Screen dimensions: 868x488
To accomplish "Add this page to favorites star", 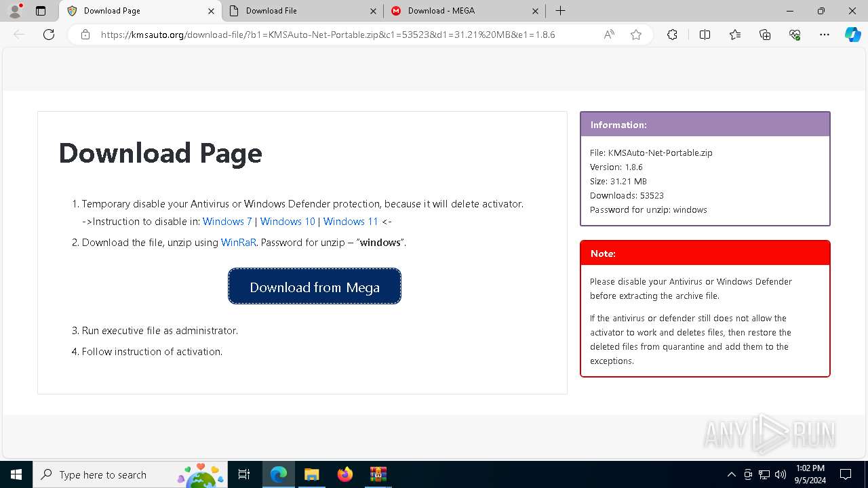I will pyautogui.click(x=636, y=35).
